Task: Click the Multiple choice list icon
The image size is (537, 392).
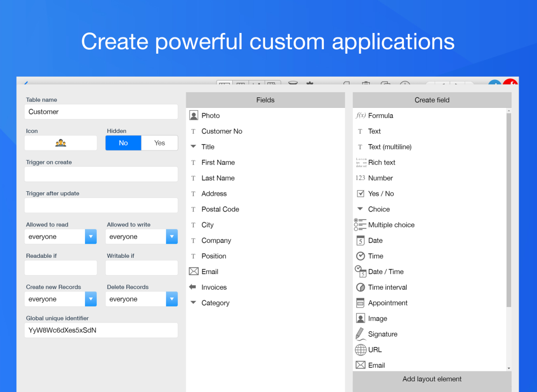Action: pyautogui.click(x=360, y=225)
